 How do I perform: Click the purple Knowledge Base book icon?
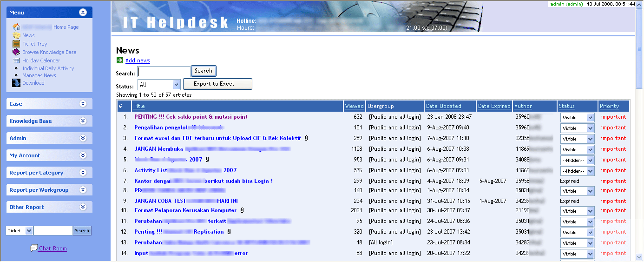click(x=16, y=52)
